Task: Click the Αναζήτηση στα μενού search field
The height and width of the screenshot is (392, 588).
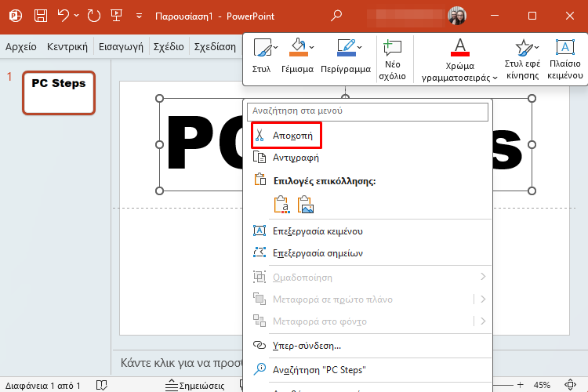Action: click(x=368, y=111)
